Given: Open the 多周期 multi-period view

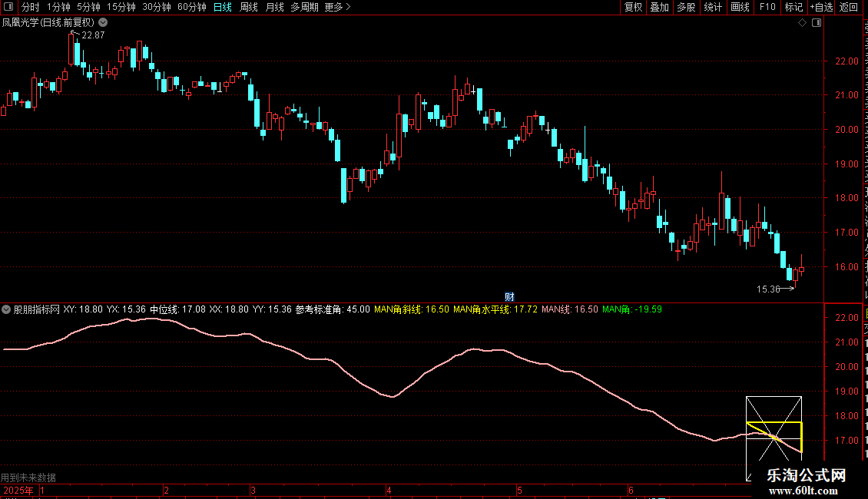Looking at the screenshot, I should (x=304, y=7).
